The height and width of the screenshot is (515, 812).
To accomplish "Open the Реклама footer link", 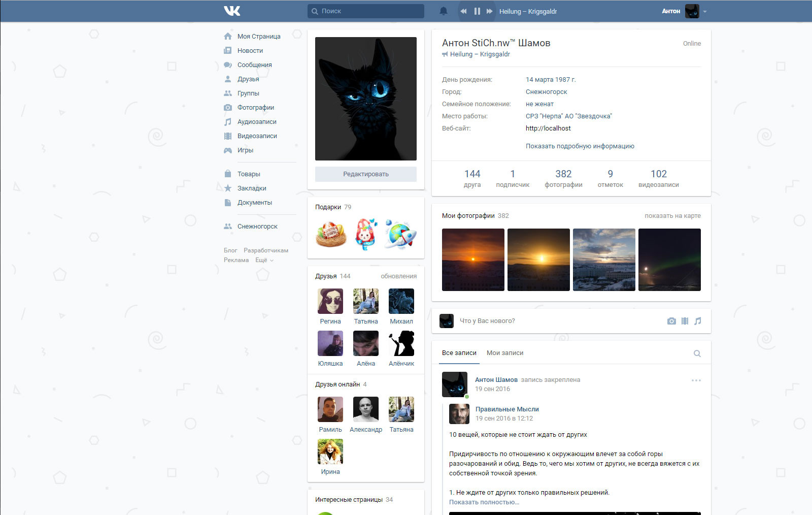I will pyautogui.click(x=236, y=260).
